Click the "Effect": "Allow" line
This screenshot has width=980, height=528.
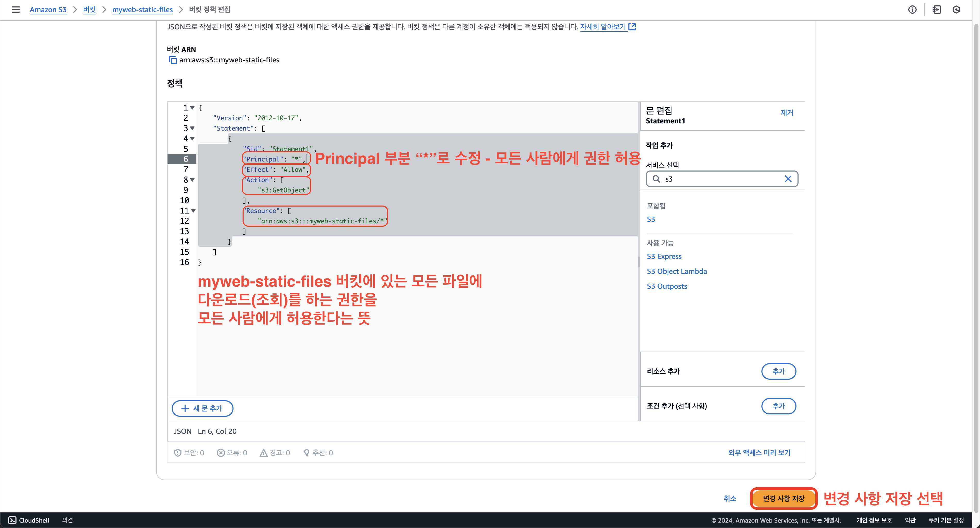(x=276, y=169)
